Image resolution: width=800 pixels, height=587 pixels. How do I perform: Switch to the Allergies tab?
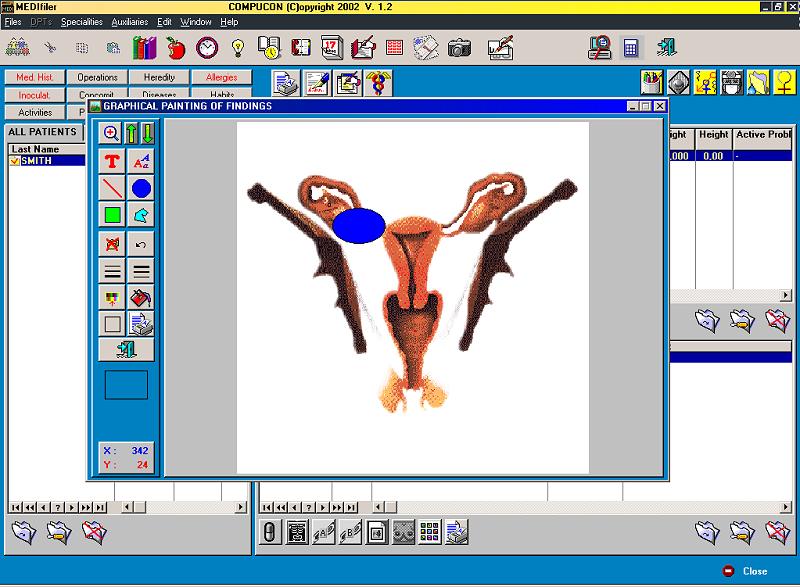tap(221, 77)
